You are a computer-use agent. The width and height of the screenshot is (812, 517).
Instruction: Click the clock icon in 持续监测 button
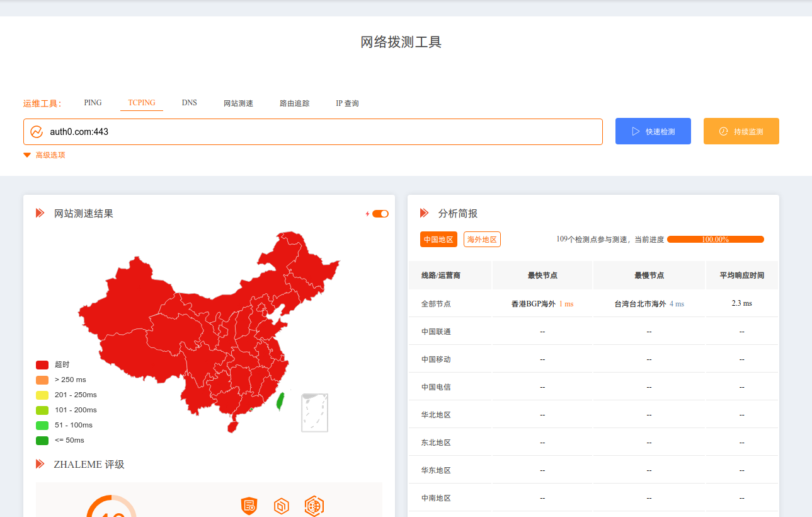(x=723, y=131)
